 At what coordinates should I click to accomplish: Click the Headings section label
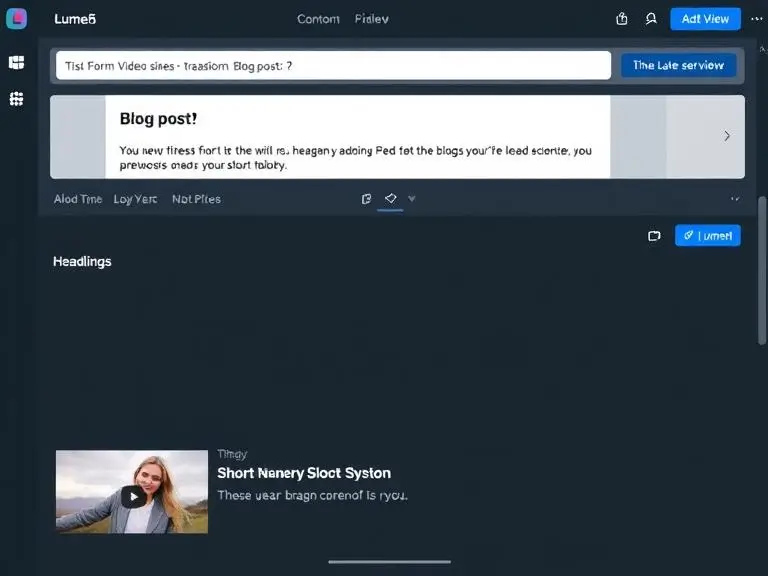pyautogui.click(x=82, y=262)
